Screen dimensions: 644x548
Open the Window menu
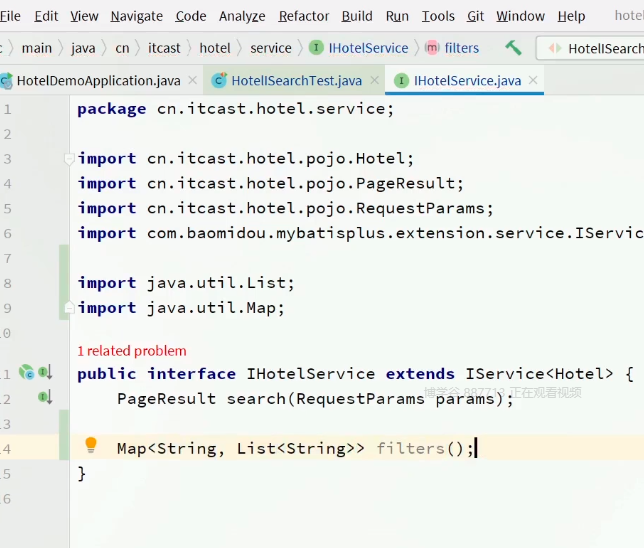(x=520, y=16)
